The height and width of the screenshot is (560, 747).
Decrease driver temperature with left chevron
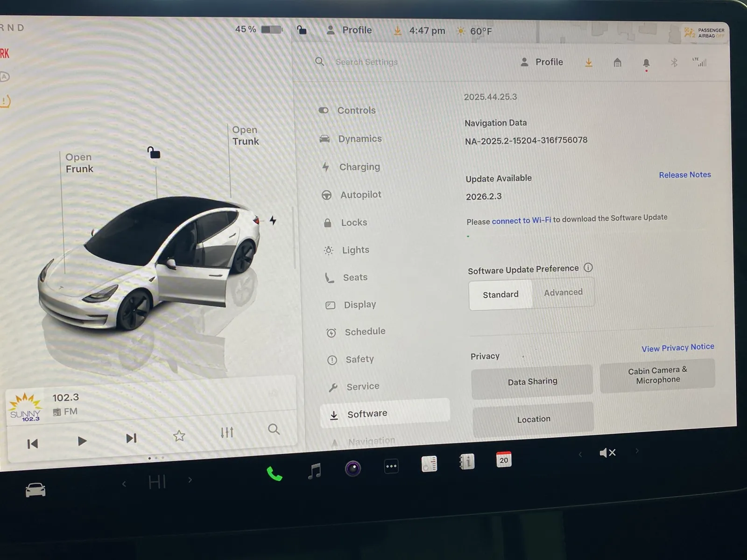point(124,484)
